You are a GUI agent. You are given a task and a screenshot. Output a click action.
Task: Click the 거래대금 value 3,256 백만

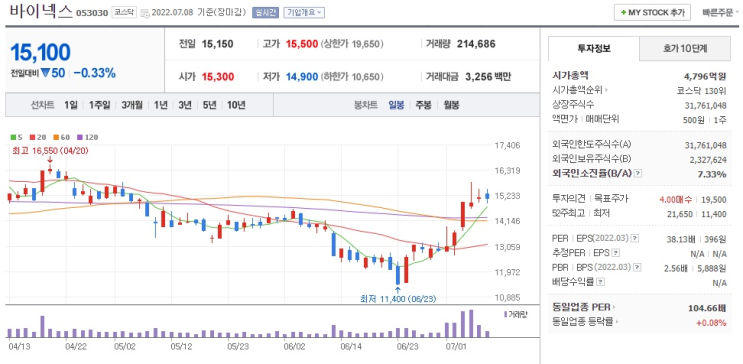[488, 76]
